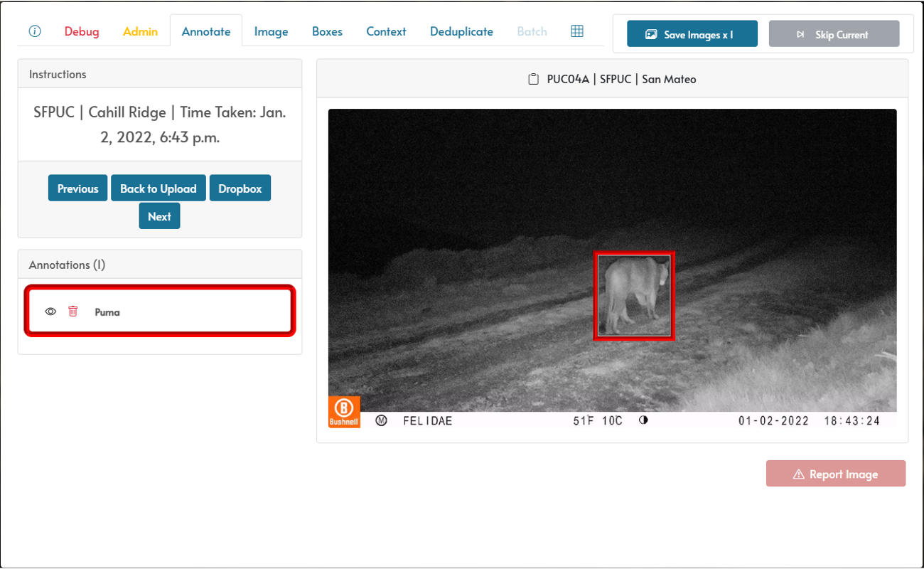924x569 pixels.
Task: Click the clipboard icon beside PUC04A
Action: coord(533,80)
